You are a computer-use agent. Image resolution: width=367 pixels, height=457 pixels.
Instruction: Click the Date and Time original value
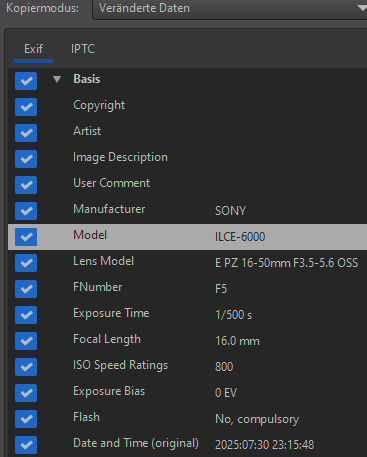(x=265, y=445)
